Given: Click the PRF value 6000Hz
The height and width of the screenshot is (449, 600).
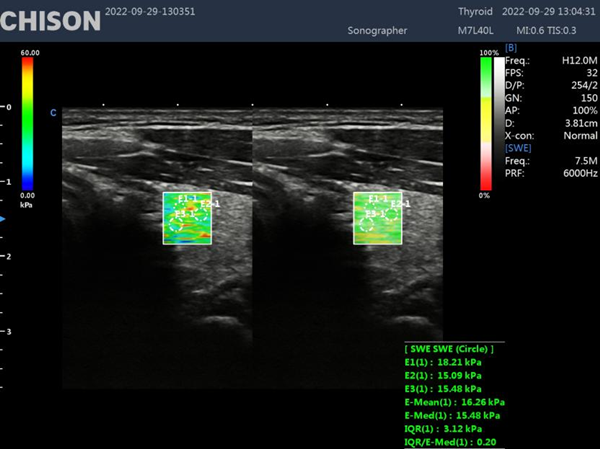Looking at the screenshot, I should [x=580, y=173].
